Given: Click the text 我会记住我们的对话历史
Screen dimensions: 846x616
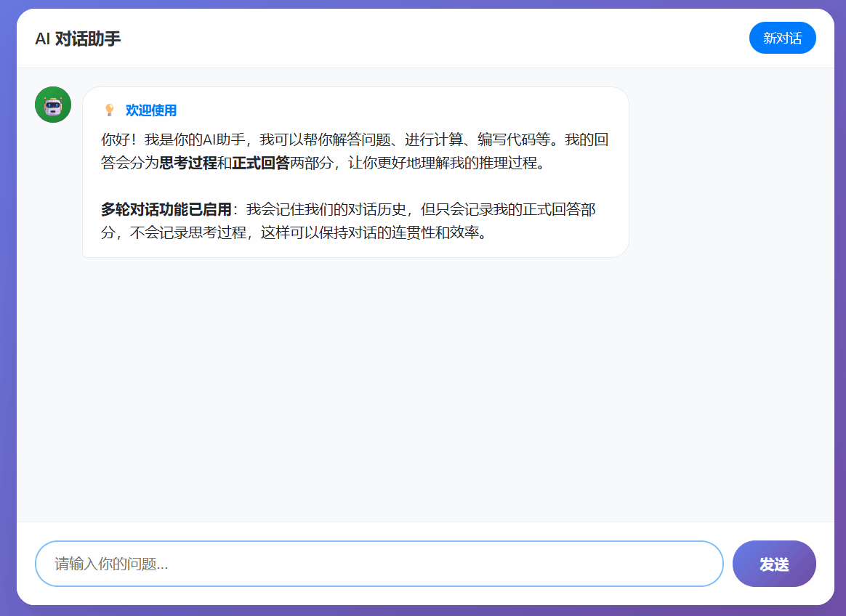Looking at the screenshot, I should (326, 210).
